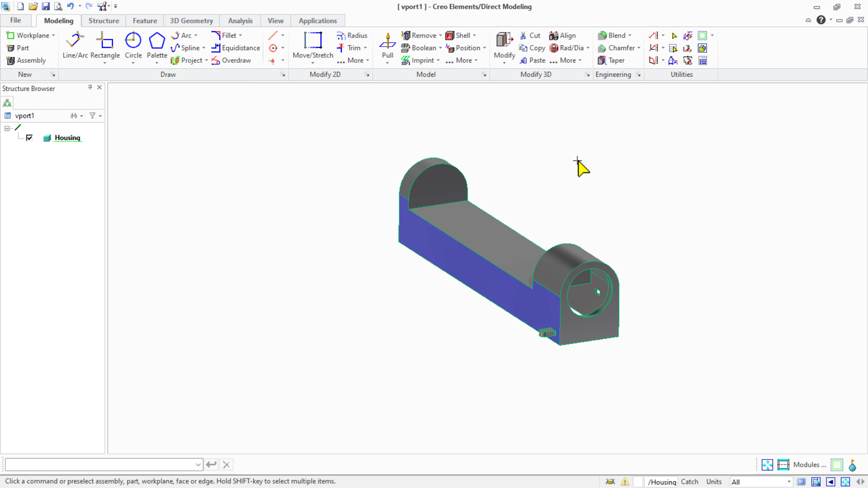Go to the 3D Geometry tab
Screen dimensions: 868x488
coord(191,21)
